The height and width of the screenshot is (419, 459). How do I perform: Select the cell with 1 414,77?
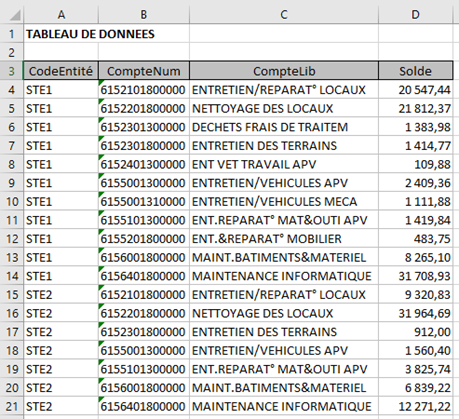point(416,146)
